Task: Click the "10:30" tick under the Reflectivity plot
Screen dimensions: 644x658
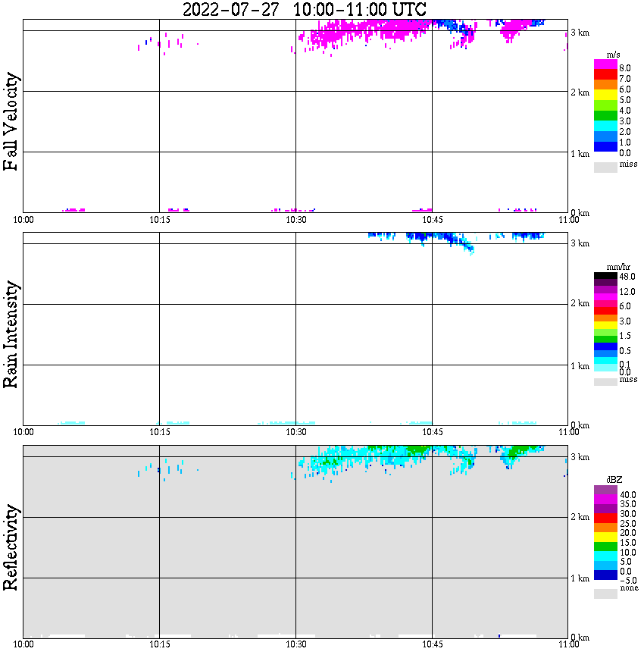Action: click(296, 644)
